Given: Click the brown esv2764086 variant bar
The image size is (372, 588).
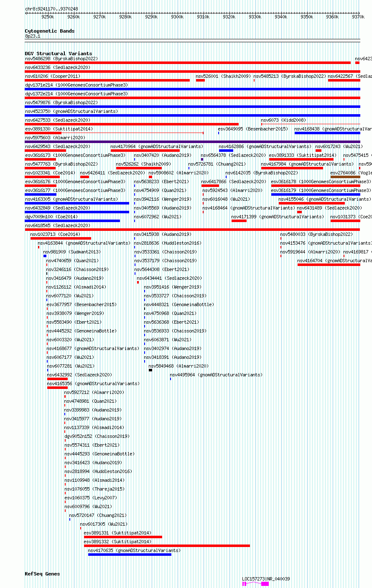Looking at the screenshot, I should click(x=345, y=177).
